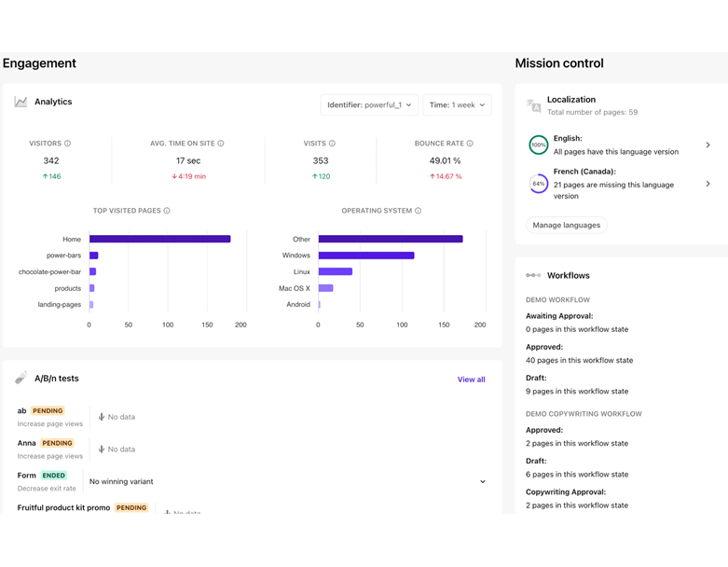Click the Analytics chart icon
Image resolution: width=728 pixels, height=567 pixels.
21,102
